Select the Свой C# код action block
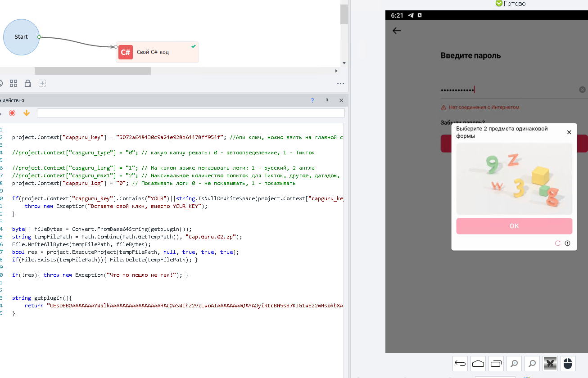The height and width of the screenshot is (378, 588). pyautogui.click(x=157, y=52)
